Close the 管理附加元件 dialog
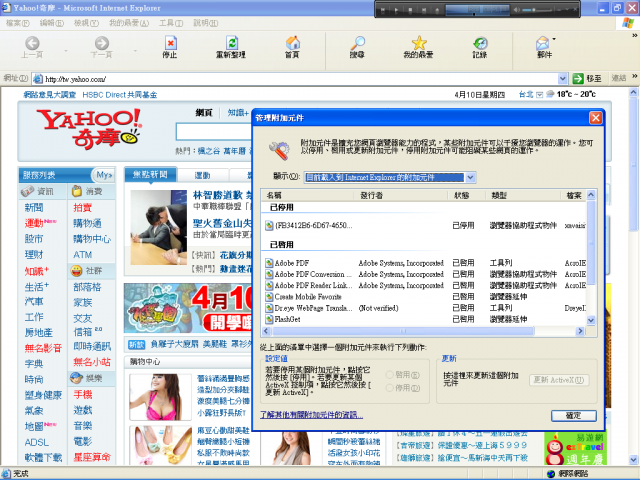This screenshot has width=640, height=480. [596, 118]
